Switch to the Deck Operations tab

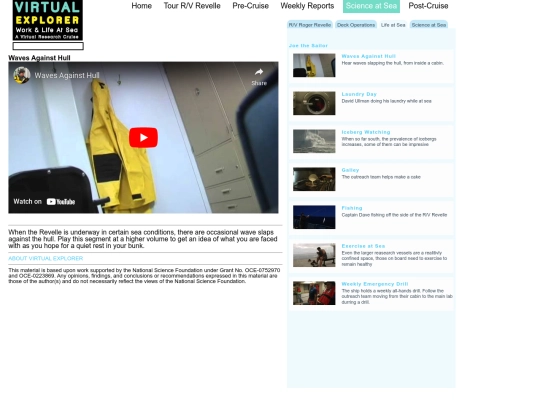356,25
